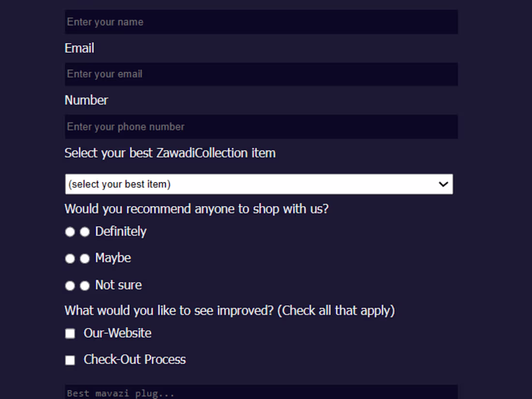Screen dimensions: 532x399
Task: Open the ZawadiCollection item dropdown
Action: point(259,184)
